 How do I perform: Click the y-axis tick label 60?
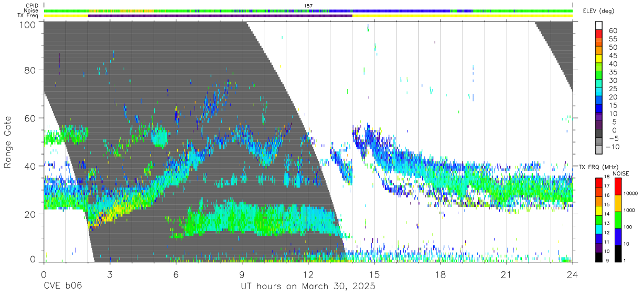pos(29,118)
